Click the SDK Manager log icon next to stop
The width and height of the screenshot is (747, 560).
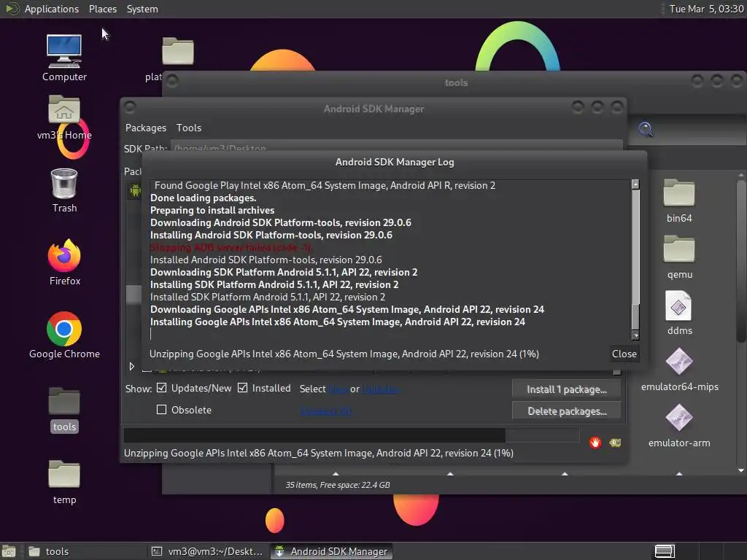coord(615,443)
